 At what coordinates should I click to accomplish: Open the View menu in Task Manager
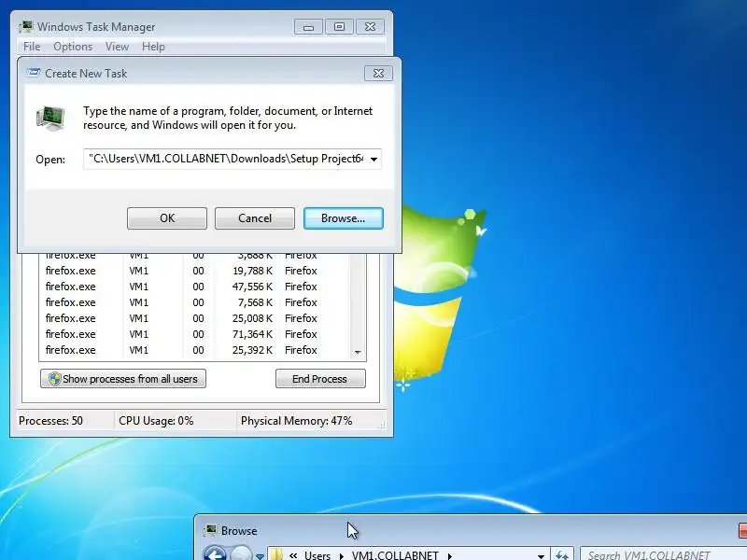coord(118,47)
